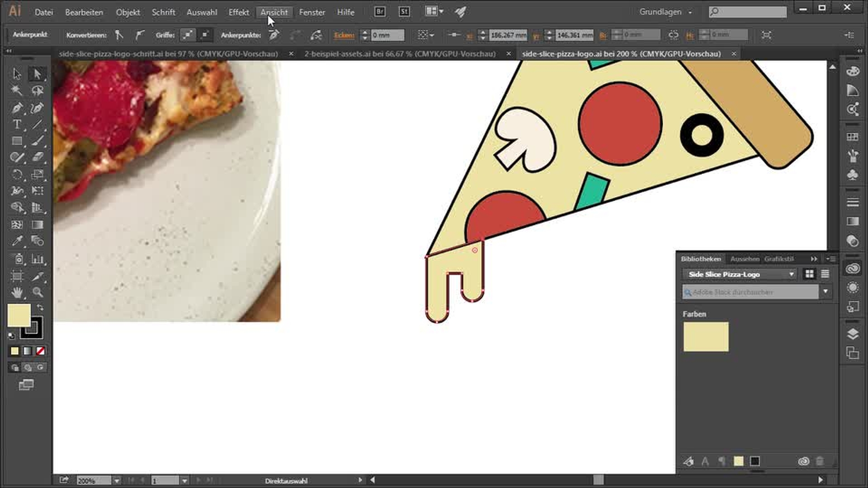Screen dimensions: 868x488
Task: Switch library to grid view
Action: [x=809, y=274]
